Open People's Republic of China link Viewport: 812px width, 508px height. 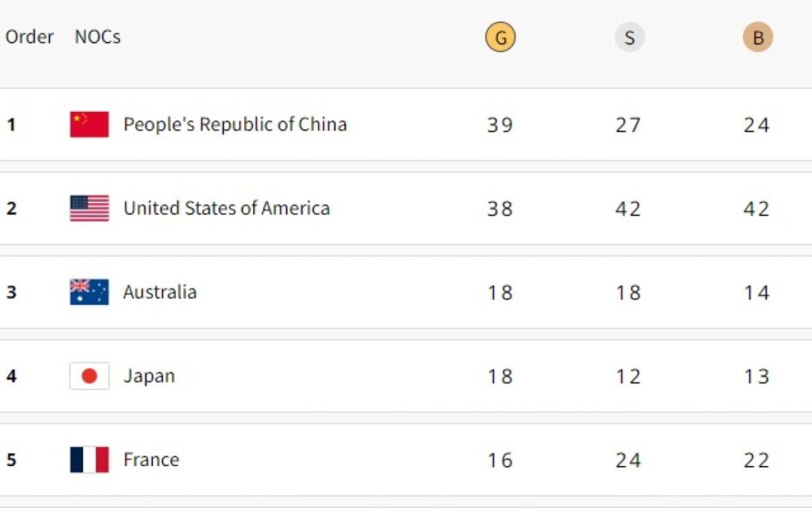tap(235, 125)
